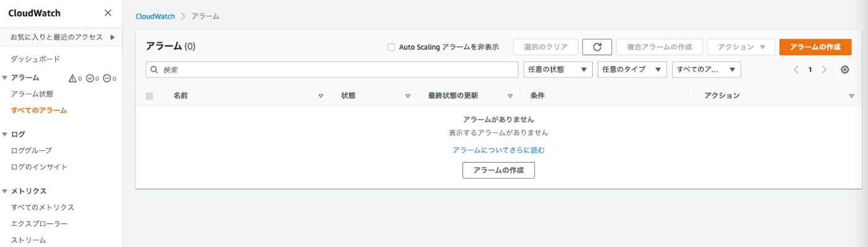The height and width of the screenshot is (247, 868).
Task: Collapse the ログ sidebar section
Action: tap(5, 134)
